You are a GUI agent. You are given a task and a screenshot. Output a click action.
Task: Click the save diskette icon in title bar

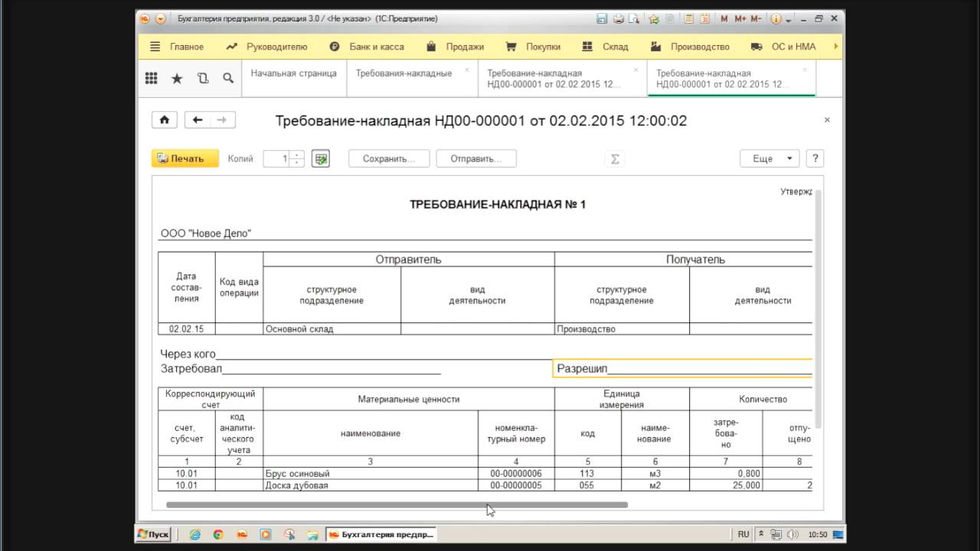[x=602, y=18]
